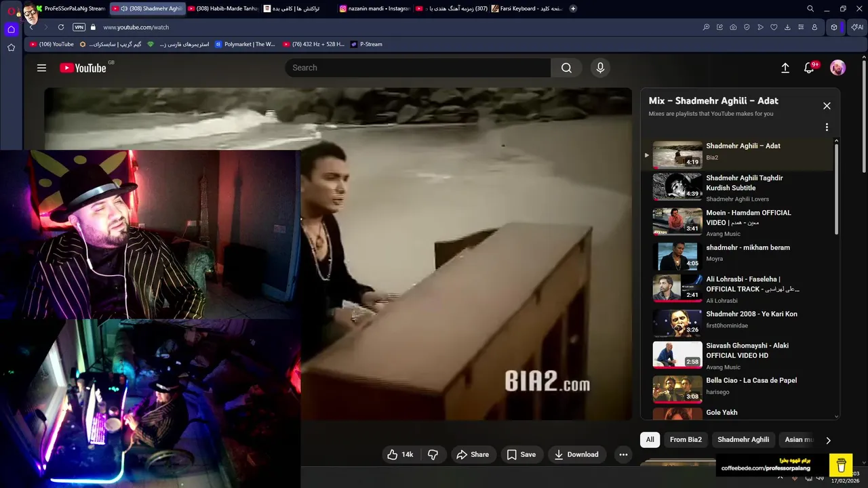
Task: Open the Mix playlist three-dot options
Action: click(827, 127)
